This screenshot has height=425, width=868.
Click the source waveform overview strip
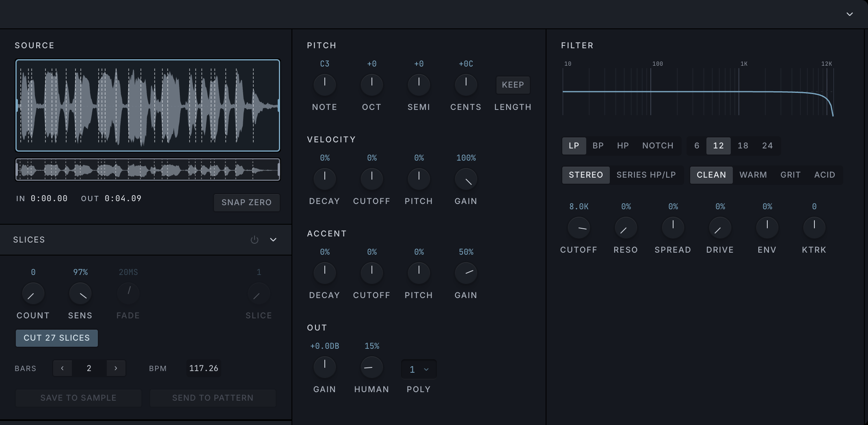pyautogui.click(x=148, y=170)
